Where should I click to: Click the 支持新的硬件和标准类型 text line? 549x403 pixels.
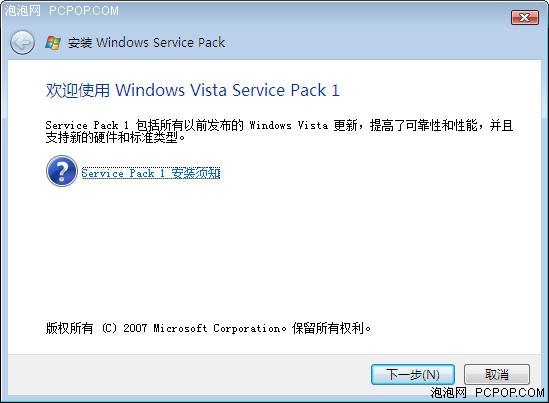coord(115,137)
